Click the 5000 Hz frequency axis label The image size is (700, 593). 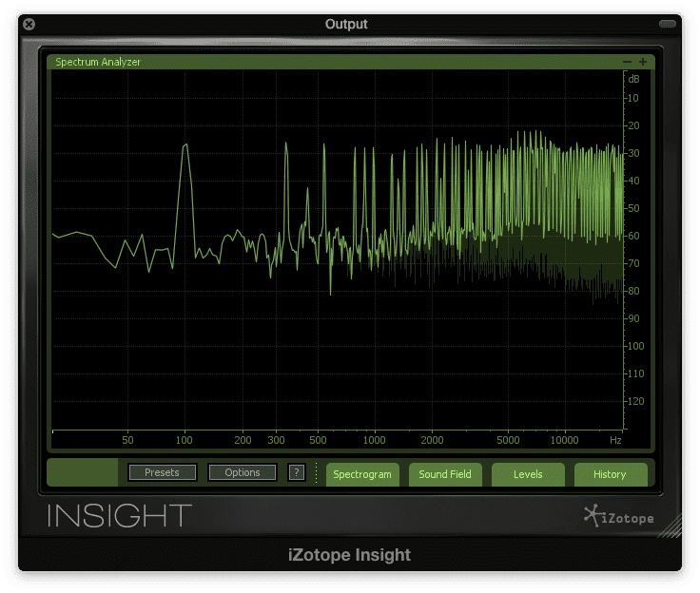508,440
